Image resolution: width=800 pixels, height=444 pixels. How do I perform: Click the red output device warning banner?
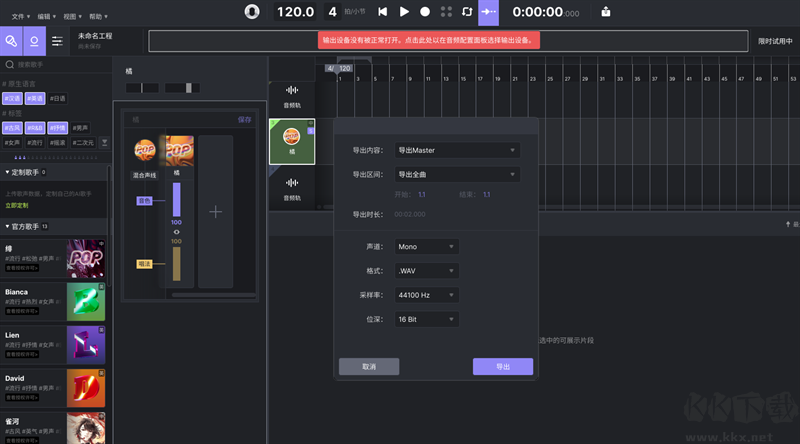tap(429, 40)
